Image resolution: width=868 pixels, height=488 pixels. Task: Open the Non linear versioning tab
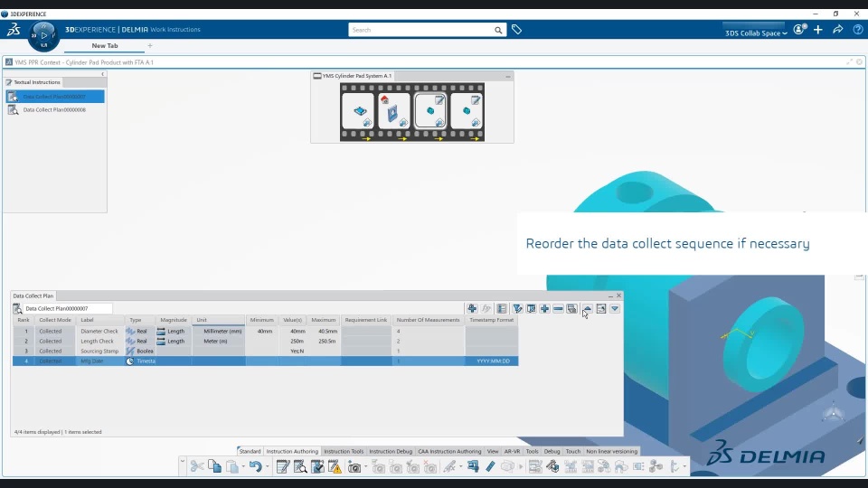click(x=612, y=452)
